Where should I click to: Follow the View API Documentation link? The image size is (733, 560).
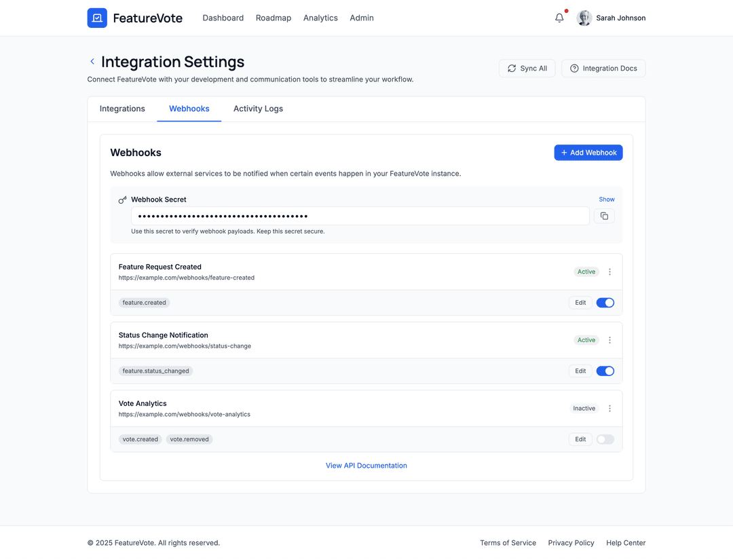366,466
